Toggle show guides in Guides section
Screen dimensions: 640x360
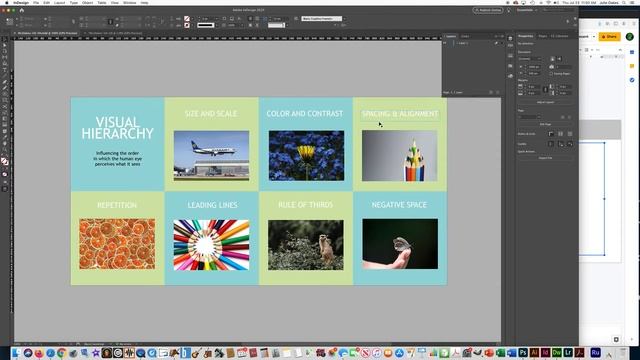tap(551, 144)
